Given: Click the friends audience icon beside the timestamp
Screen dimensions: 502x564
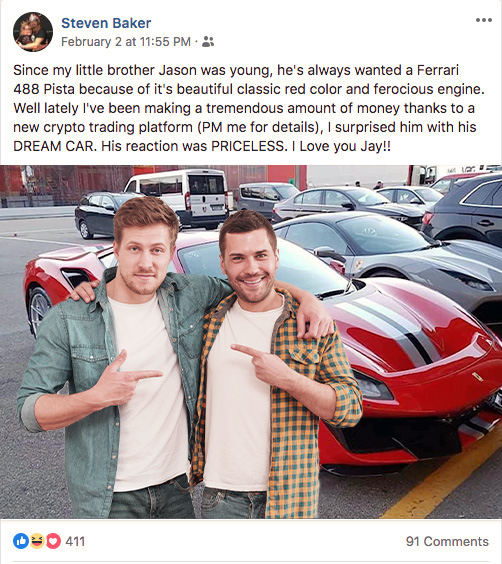Looking at the screenshot, I should coord(207,42).
